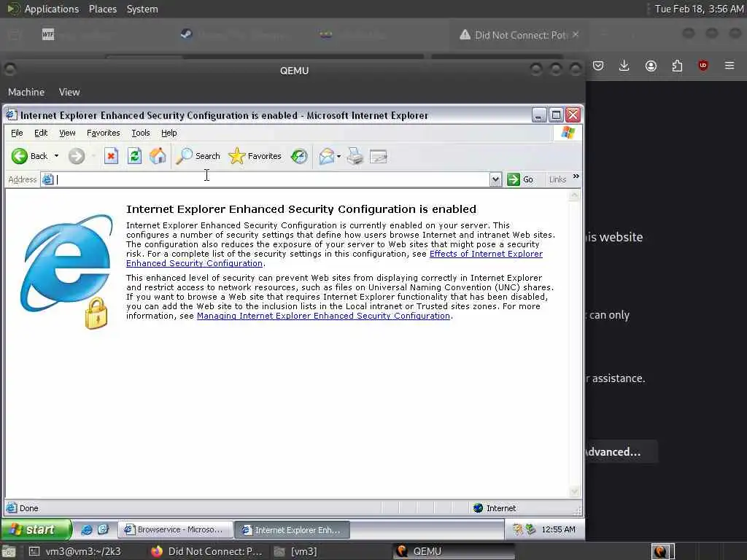Screen dimensions: 747x560
Task: Click the second quick launch icon
Action: point(103,529)
